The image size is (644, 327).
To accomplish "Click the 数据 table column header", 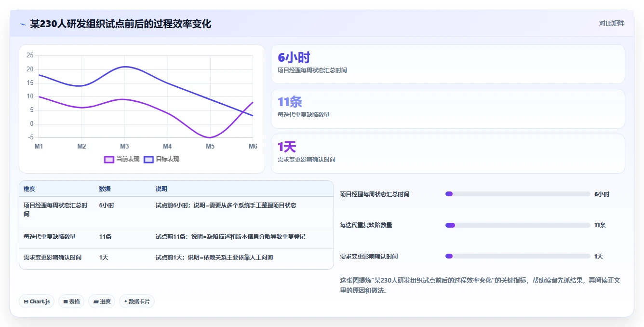I will pyautogui.click(x=105, y=189).
